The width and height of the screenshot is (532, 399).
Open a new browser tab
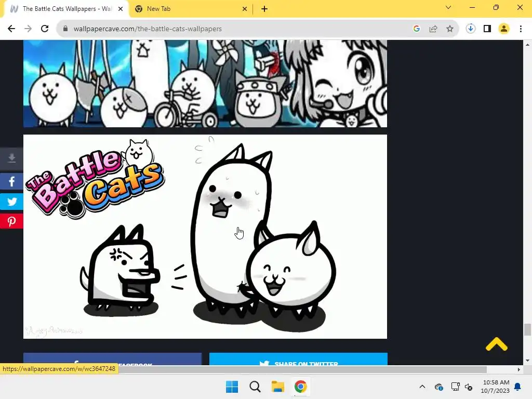(264, 9)
